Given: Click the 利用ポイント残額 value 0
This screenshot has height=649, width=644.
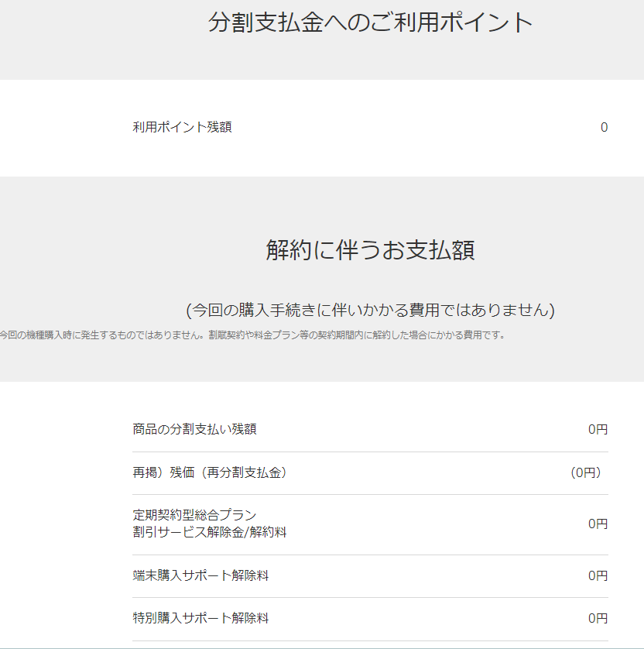Looking at the screenshot, I should pyautogui.click(x=604, y=127).
